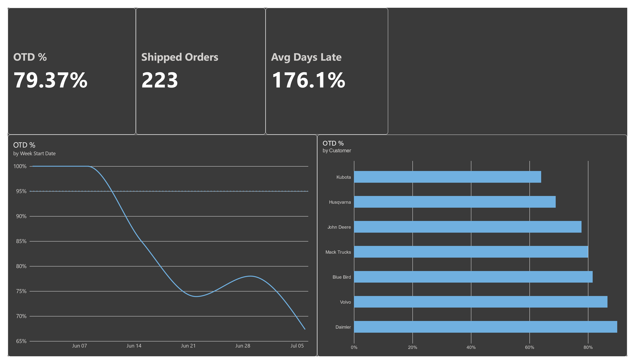Click the Daimler bar

(x=486, y=327)
